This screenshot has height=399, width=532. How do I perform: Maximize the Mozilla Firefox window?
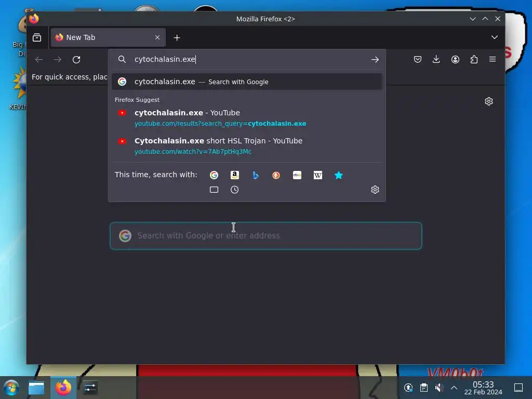pos(485,19)
